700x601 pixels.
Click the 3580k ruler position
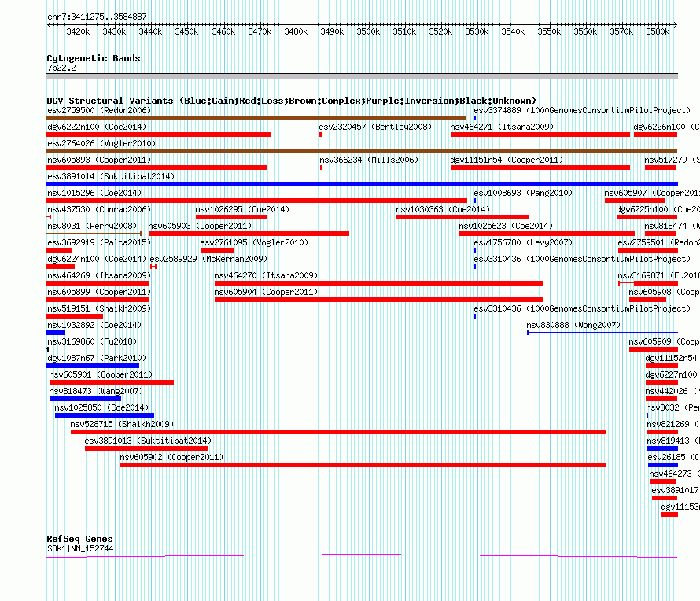click(x=658, y=31)
